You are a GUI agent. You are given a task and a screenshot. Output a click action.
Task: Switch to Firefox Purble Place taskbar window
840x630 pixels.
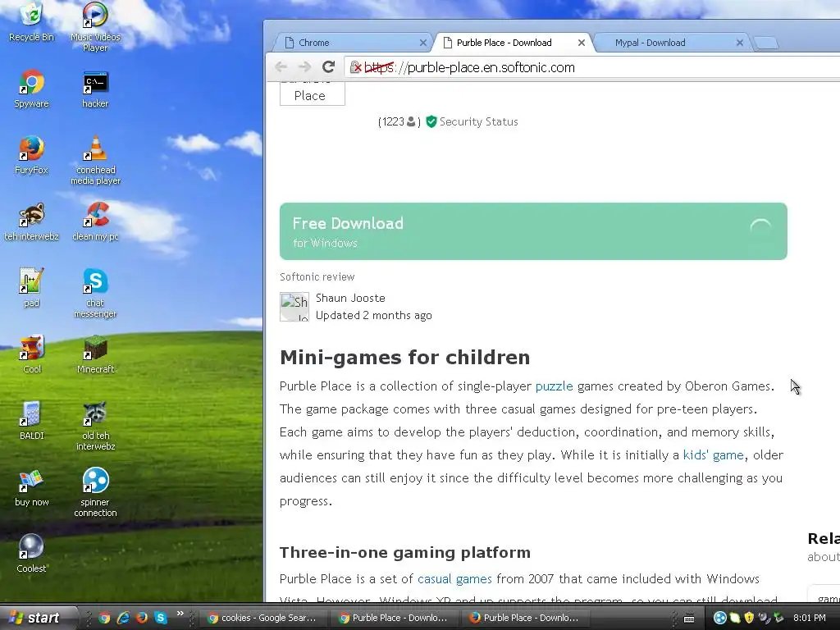(524, 618)
